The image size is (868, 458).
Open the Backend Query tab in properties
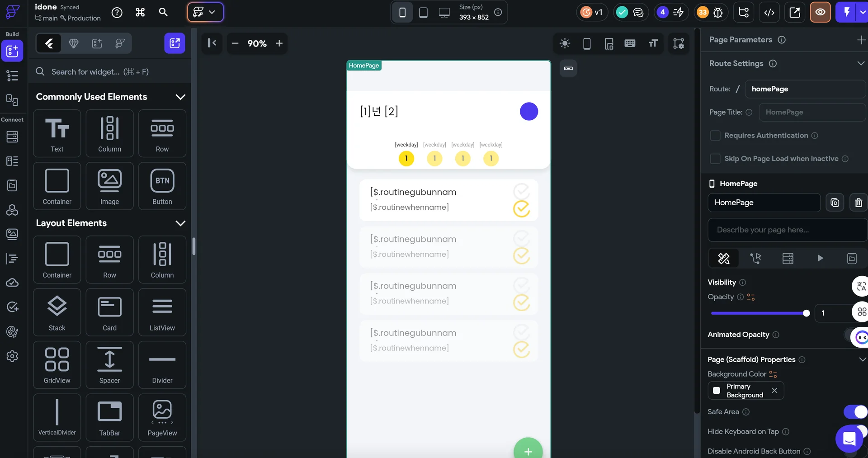coord(788,258)
